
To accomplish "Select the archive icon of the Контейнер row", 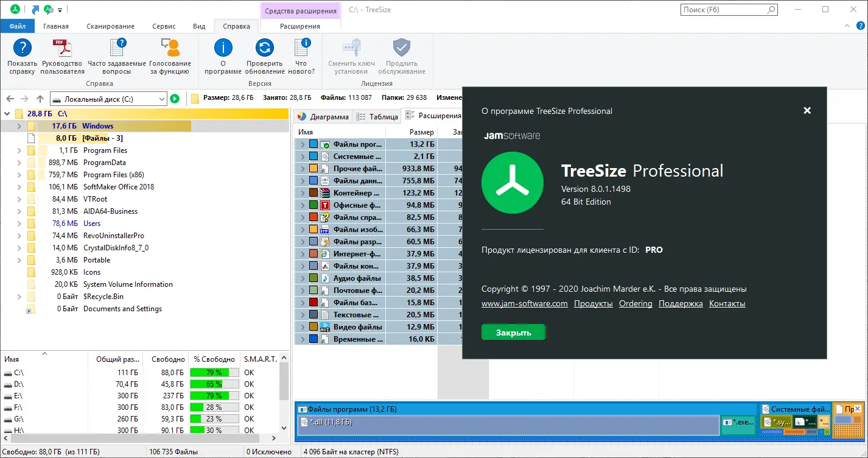I will pyautogui.click(x=326, y=193).
